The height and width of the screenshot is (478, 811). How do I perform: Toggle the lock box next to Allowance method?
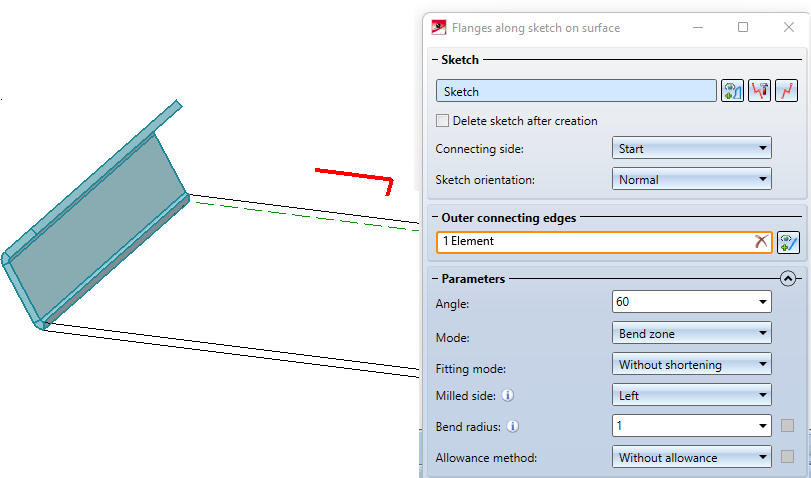[x=787, y=457]
